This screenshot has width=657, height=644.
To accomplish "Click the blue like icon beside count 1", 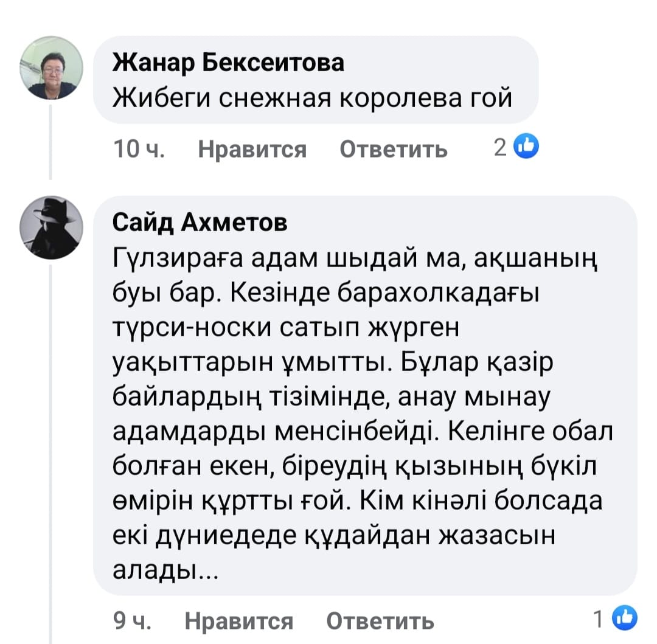I will [x=625, y=618].
